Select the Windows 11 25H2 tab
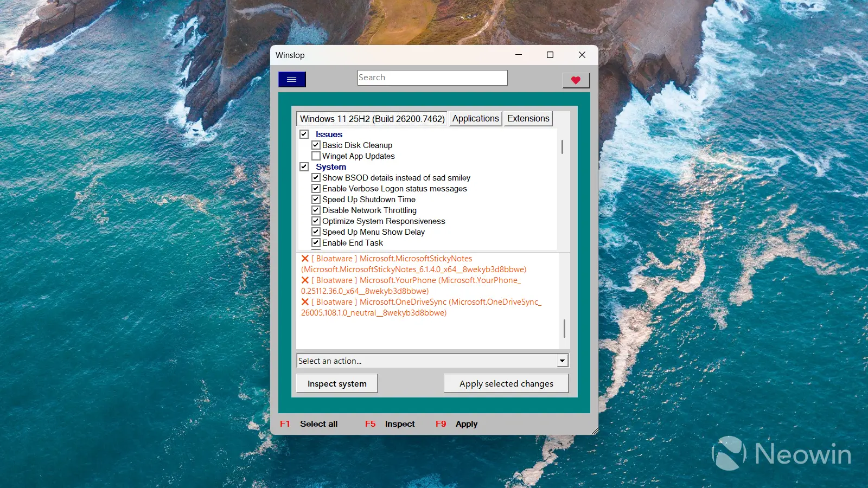The image size is (868, 488). 372,119
